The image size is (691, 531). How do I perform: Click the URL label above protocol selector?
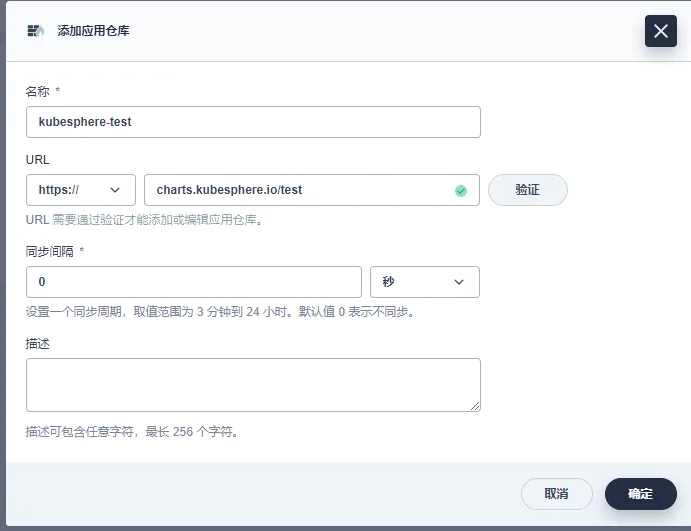[37, 160]
